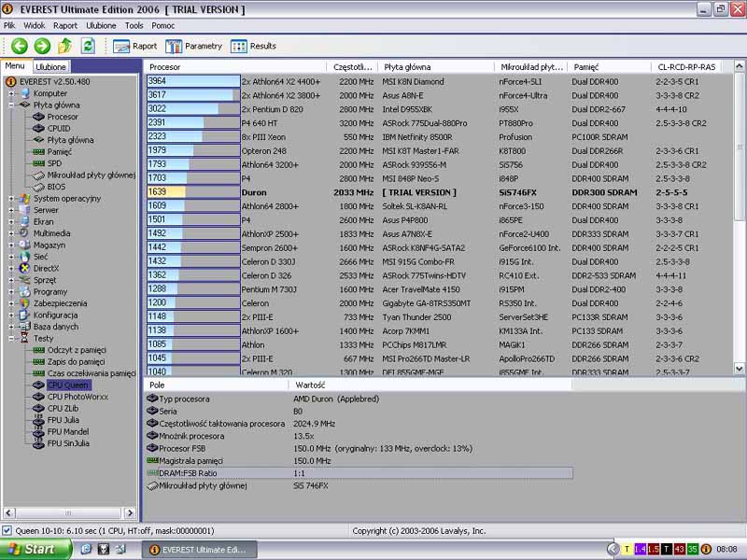Select the FPU SinJulia benchmark

[67, 443]
